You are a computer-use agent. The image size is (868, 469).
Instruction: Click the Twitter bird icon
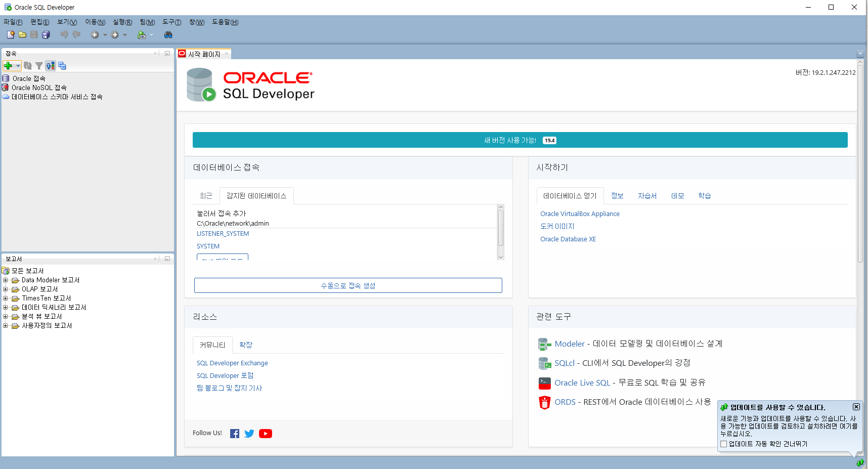[x=249, y=434]
